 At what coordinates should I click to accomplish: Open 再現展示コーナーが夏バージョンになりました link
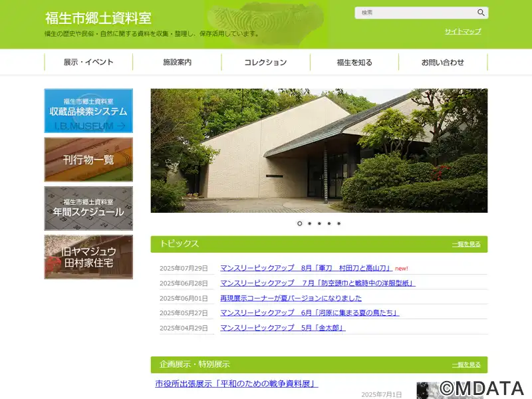291,298
